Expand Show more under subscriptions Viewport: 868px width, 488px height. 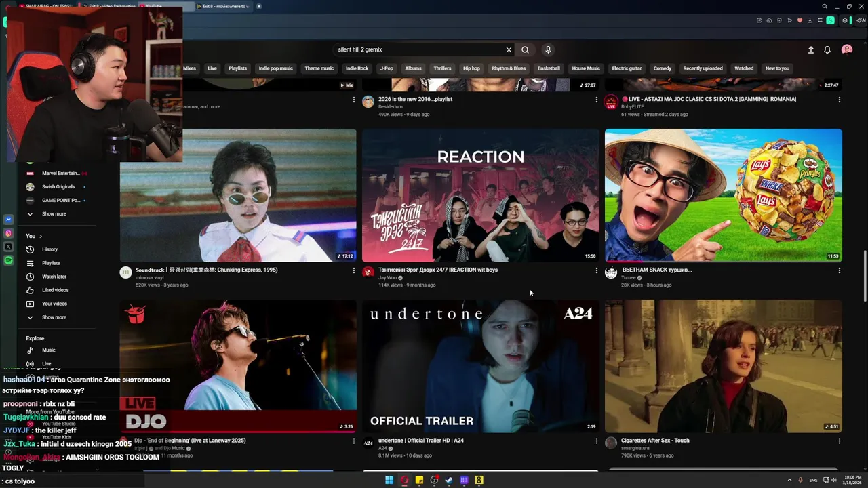[54, 214]
